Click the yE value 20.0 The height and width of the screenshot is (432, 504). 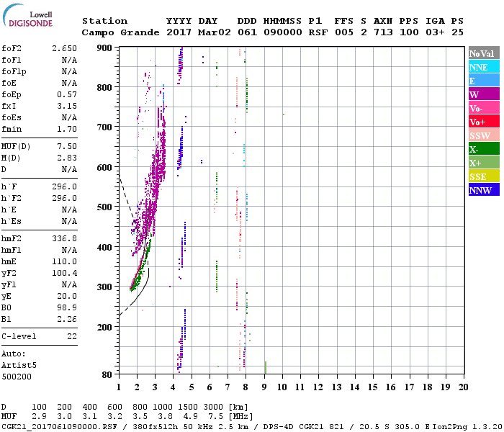pyautogui.click(x=67, y=297)
